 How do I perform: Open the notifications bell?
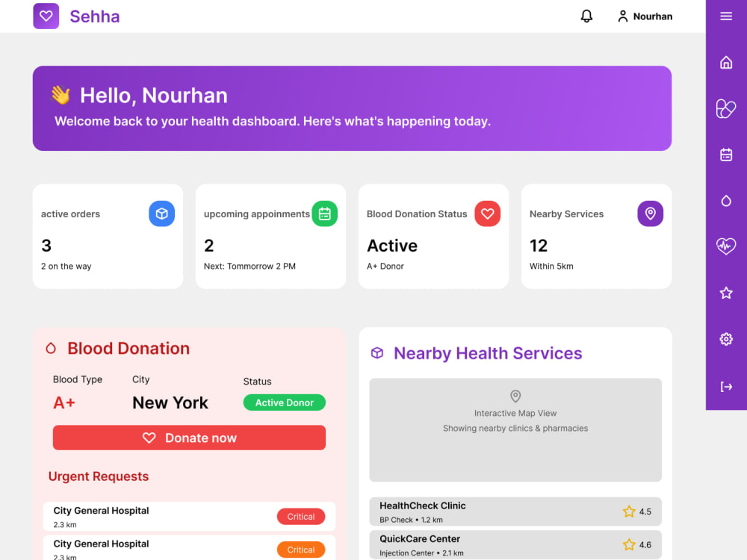tap(586, 16)
